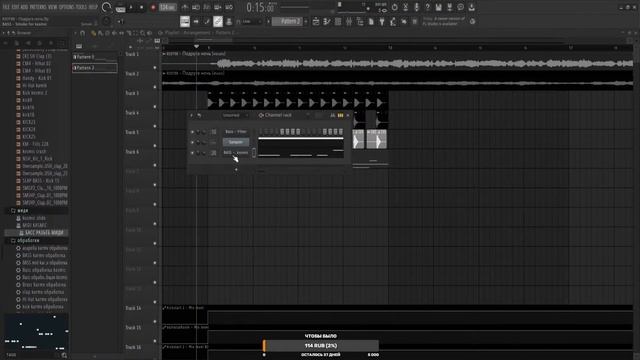Open the FILE menu

(6, 7)
